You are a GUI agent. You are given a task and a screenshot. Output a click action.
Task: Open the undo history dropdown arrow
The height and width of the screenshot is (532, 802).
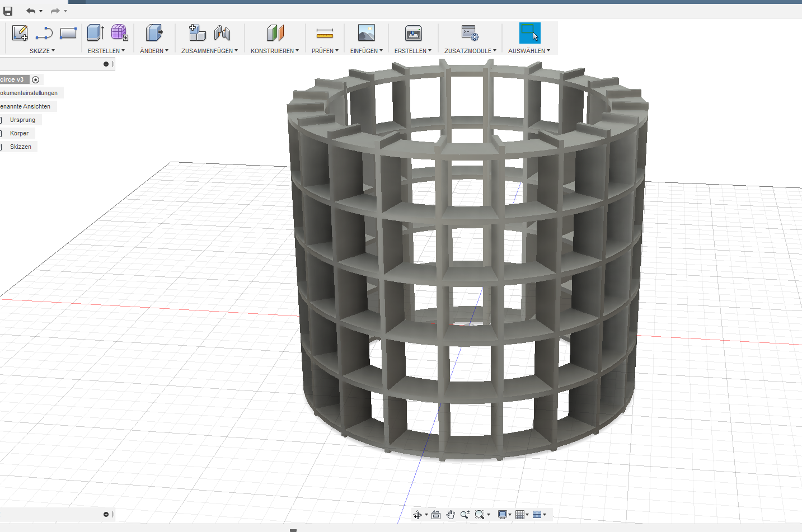click(x=41, y=11)
